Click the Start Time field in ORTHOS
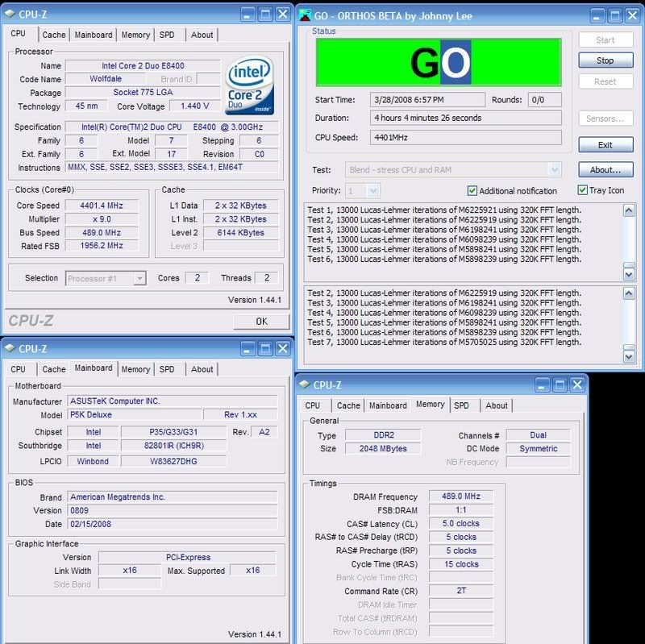 (x=427, y=99)
